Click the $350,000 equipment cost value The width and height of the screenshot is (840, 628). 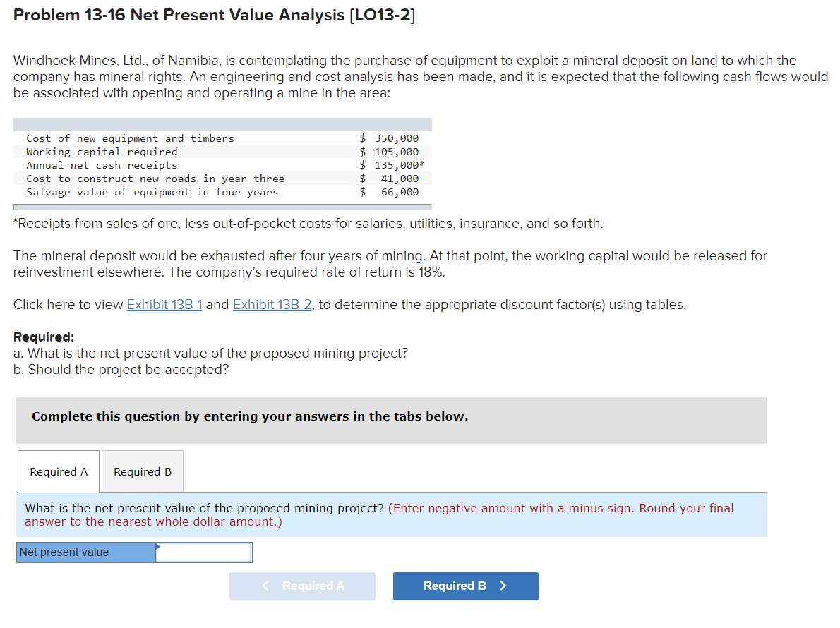[395, 138]
